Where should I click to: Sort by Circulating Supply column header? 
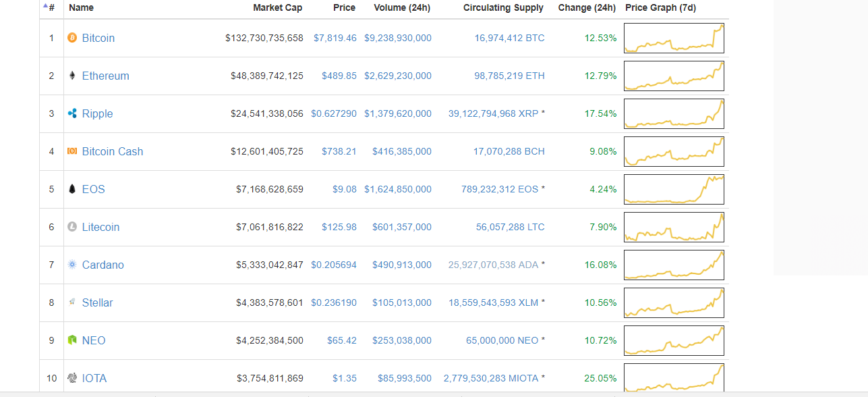tap(503, 7)
